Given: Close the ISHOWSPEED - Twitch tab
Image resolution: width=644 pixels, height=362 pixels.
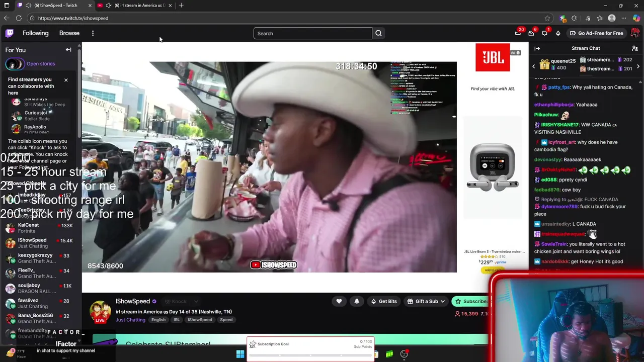Looking at the screenshot, I should [x=90, y=6].
